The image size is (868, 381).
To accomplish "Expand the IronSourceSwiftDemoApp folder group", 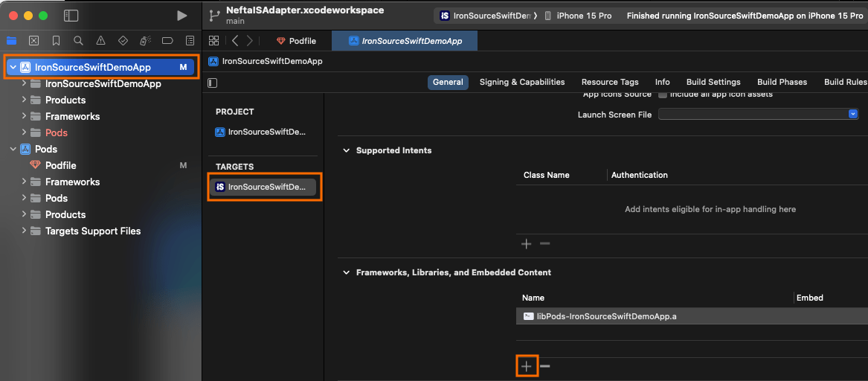I will pyautogui.click(x=24, y=84).
